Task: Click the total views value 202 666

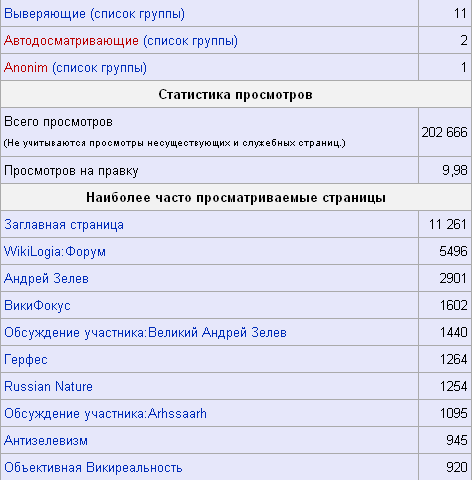Action: [x=444, y=132]
